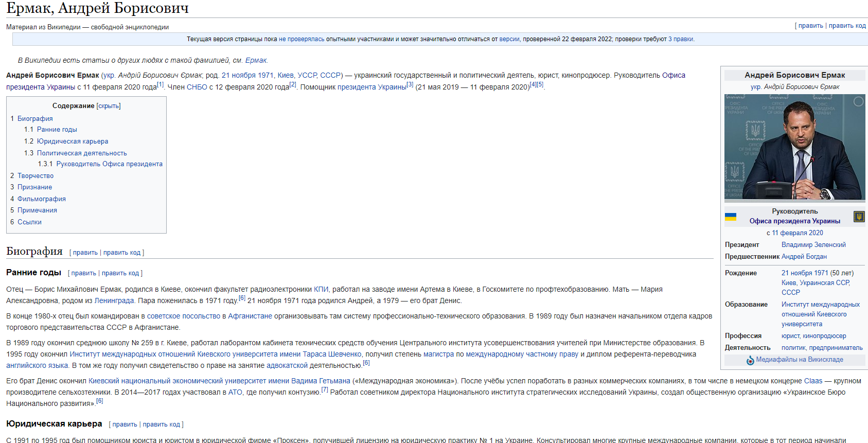Open footnote [5] in the lead paragraph

(x=540, y=84)
